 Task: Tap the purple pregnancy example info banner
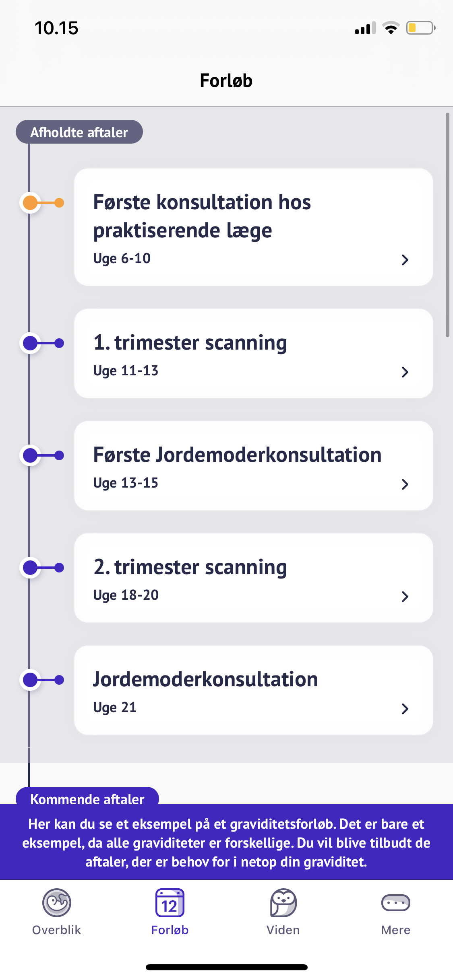point(226,842)
